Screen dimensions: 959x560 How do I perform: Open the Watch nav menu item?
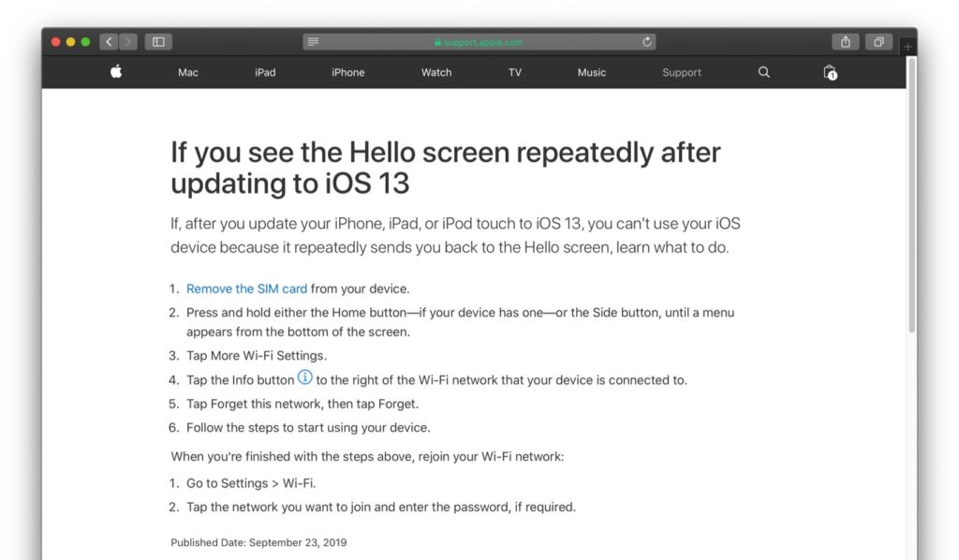[436, 72]
